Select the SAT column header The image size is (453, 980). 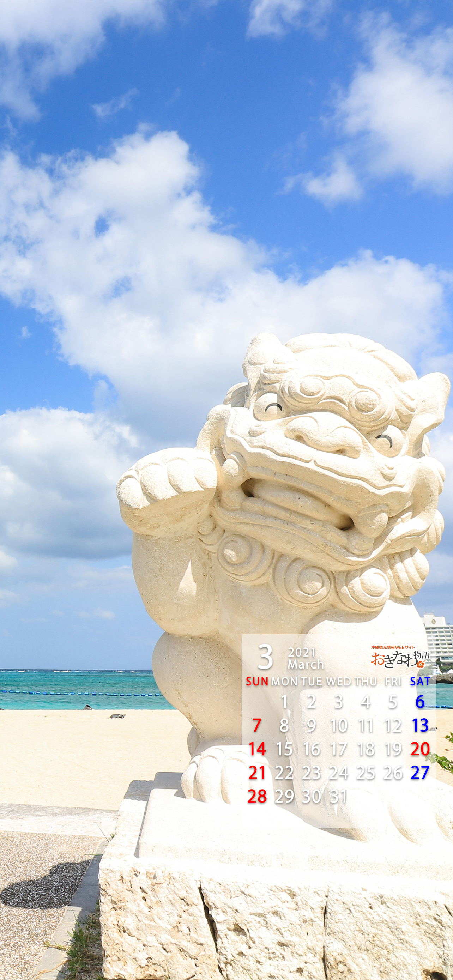pyautogui.click(x=420, y=682)
